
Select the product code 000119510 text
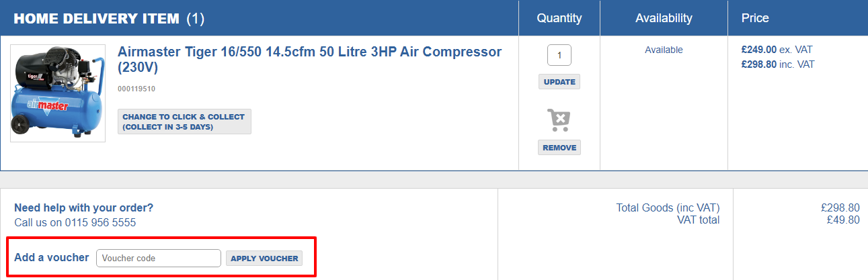136,89
